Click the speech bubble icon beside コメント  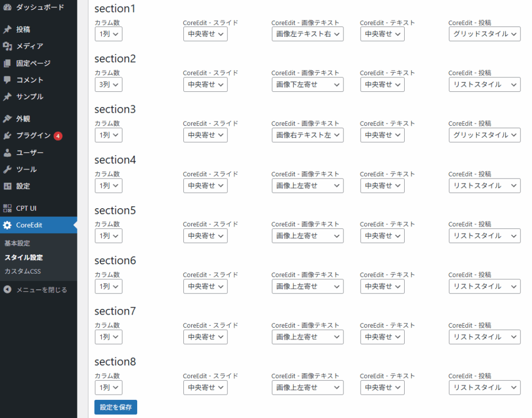coord(7,80)
